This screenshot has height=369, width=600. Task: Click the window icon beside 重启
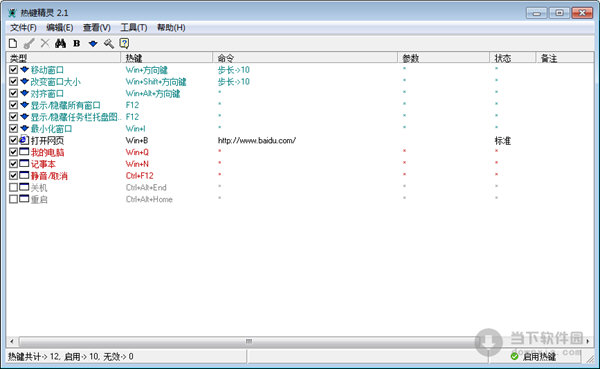click(24, 199)
